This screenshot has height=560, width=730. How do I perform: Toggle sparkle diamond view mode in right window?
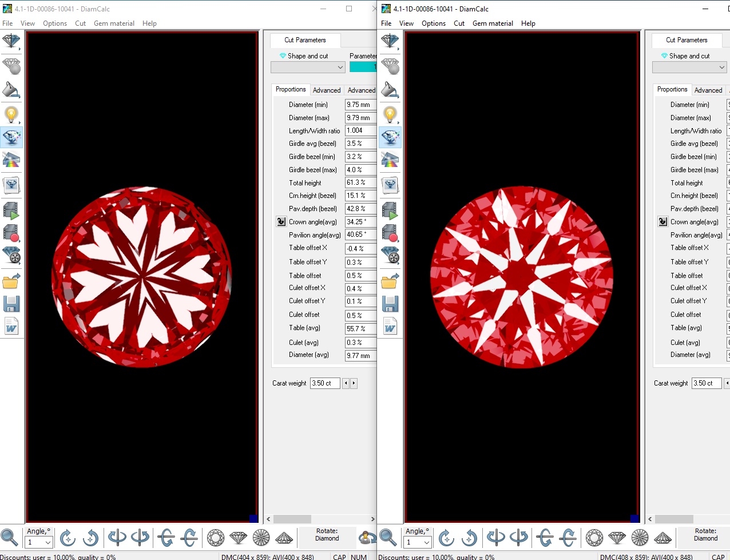(390, 137)
